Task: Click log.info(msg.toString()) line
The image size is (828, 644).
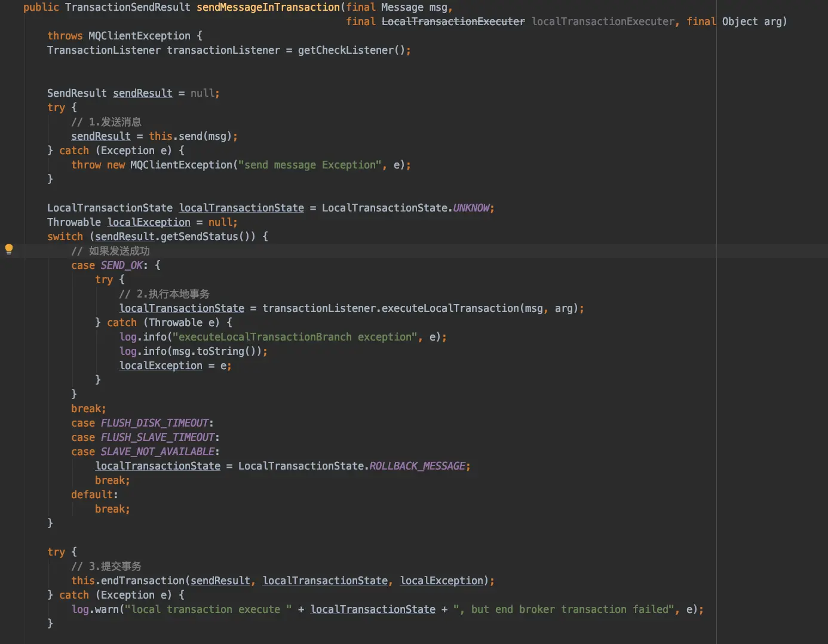Action: click(x=194, y=351)
